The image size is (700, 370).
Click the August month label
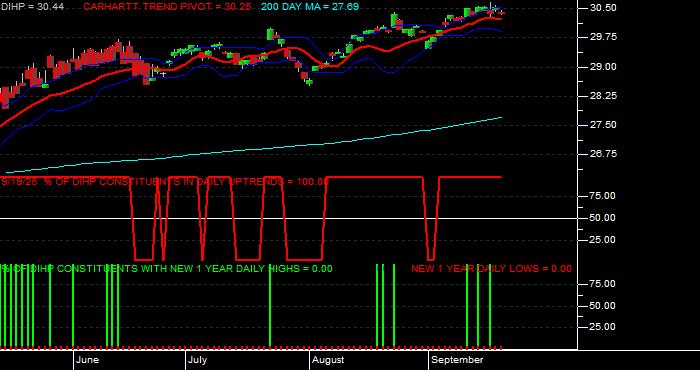[x=328, y=360]
